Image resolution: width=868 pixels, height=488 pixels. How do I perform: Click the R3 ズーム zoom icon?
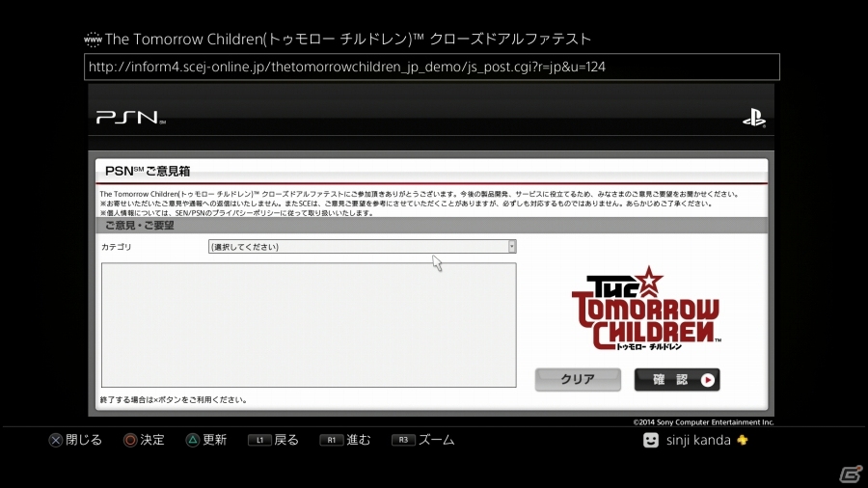point(403,441)
